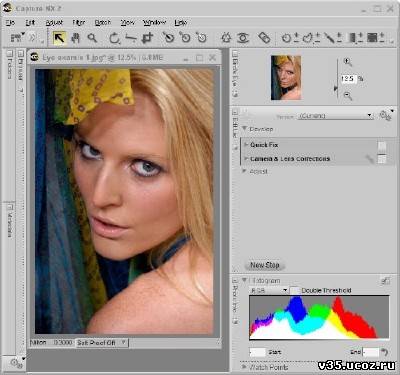Select the Straighten tool
400x375 pixels.
point(131,38)
